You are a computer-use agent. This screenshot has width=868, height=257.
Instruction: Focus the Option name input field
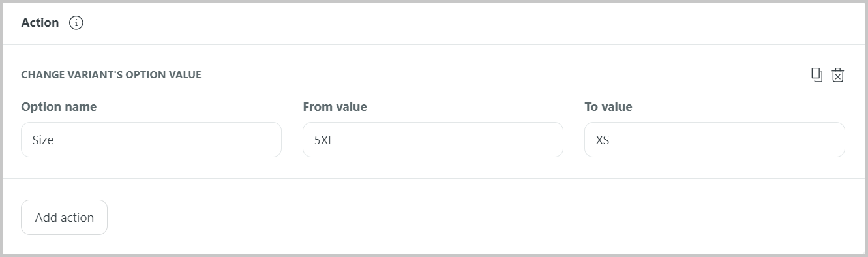151,140
